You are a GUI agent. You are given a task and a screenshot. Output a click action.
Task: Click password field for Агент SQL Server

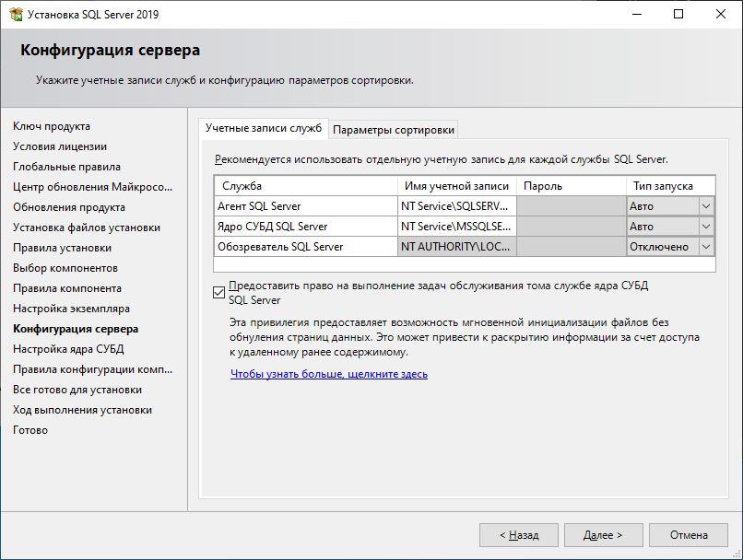pos(572,206)
